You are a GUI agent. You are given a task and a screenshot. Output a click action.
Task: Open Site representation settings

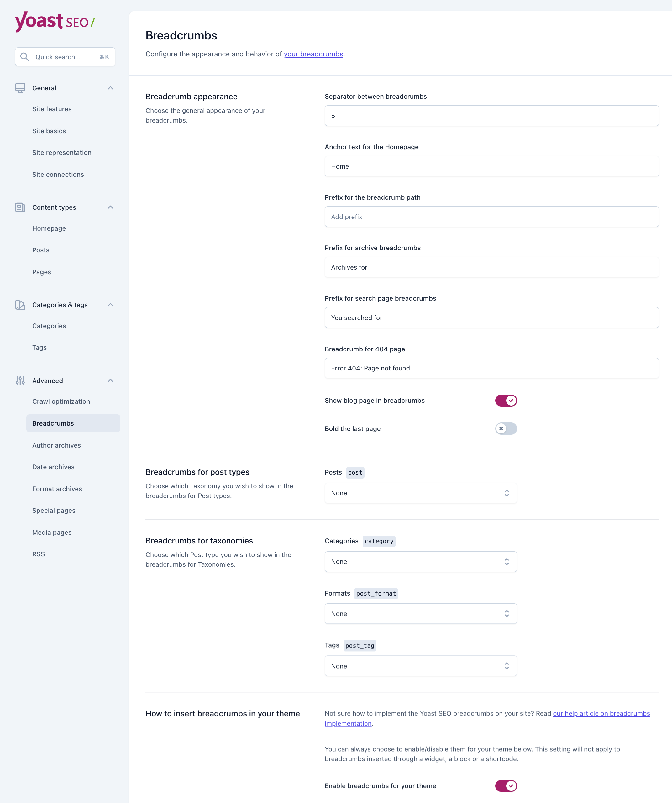coord(62,152)
